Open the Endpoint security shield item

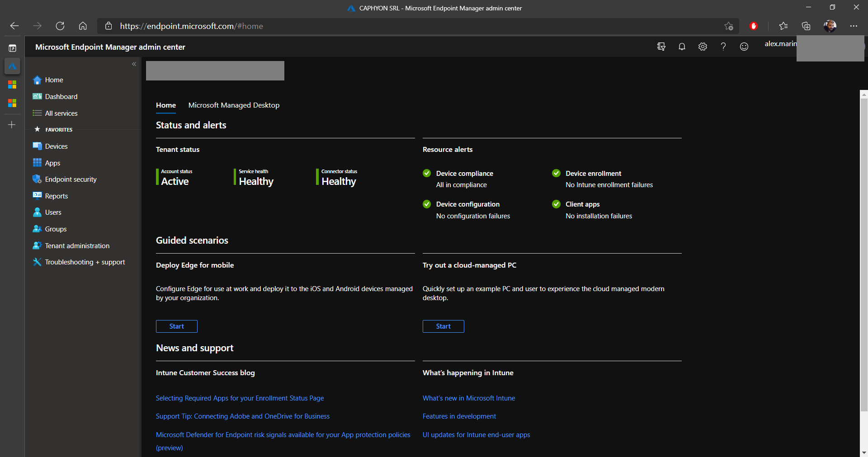coord(71,179)
